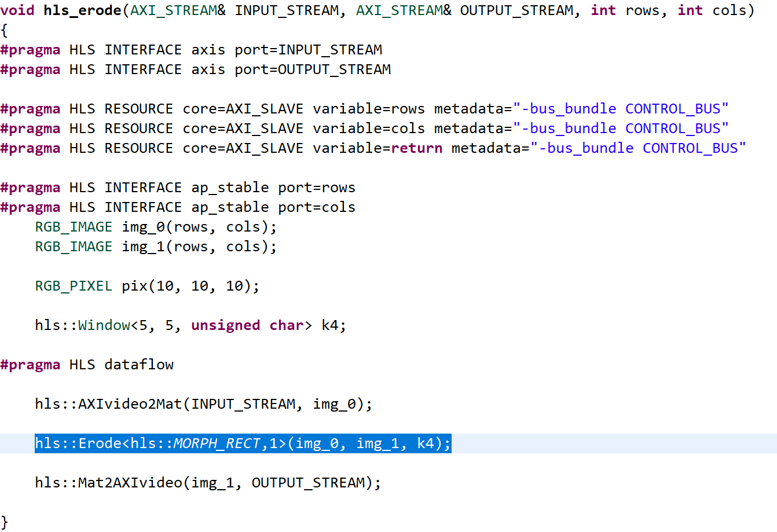This screenshot has height=532, width=777.
Task: Click the hls_erode function name
Action: [x=83, y=10]
